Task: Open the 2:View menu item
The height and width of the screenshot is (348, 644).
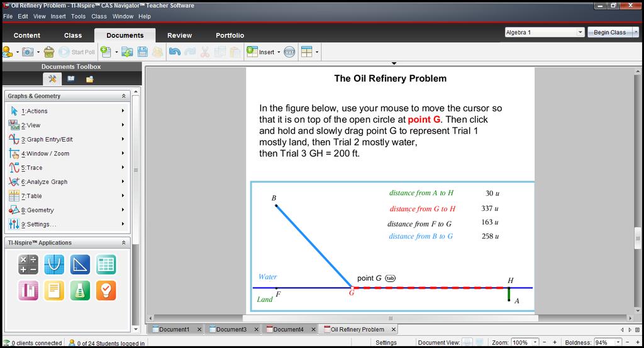Action: click(x=67, y=125)
